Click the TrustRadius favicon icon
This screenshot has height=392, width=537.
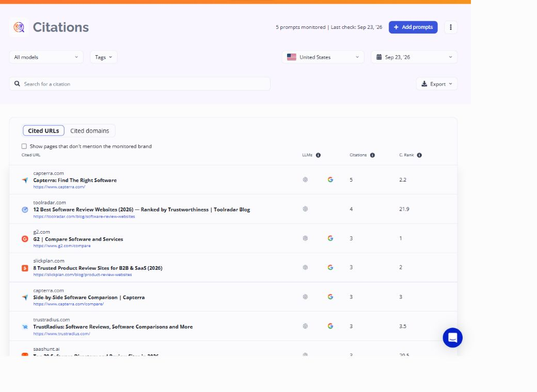coord(25,327)
